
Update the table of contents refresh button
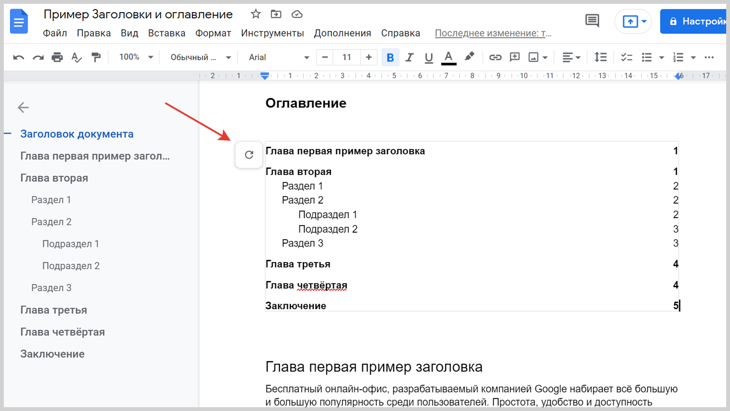click(249, 155)
